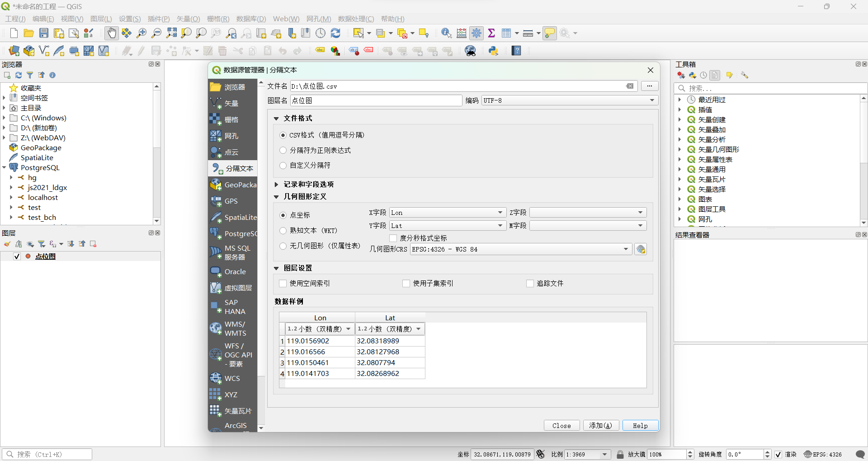Click the Toolbox options wrench icon
868x461 pixels.
(x=745, y=75)
